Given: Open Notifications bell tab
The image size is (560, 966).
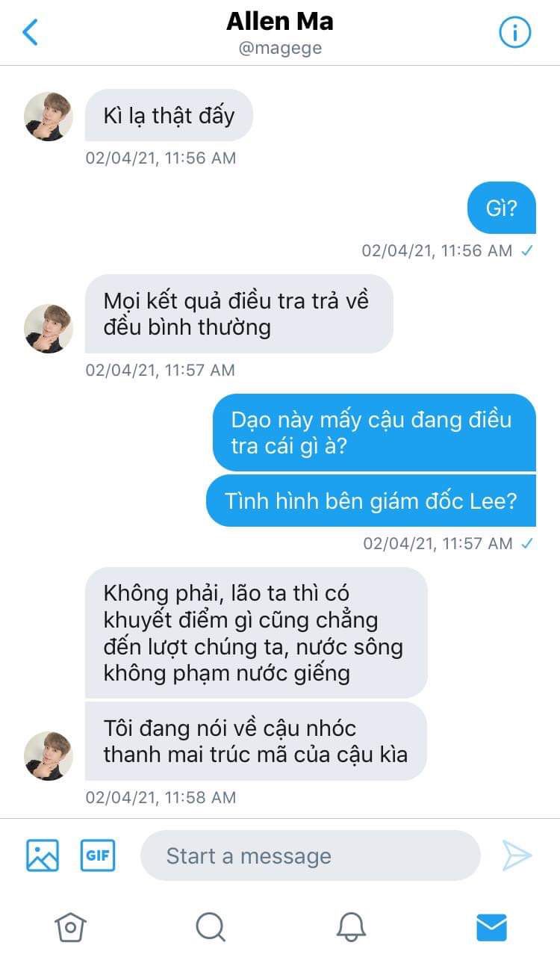Looking at the screenshot, I should 351,927.
